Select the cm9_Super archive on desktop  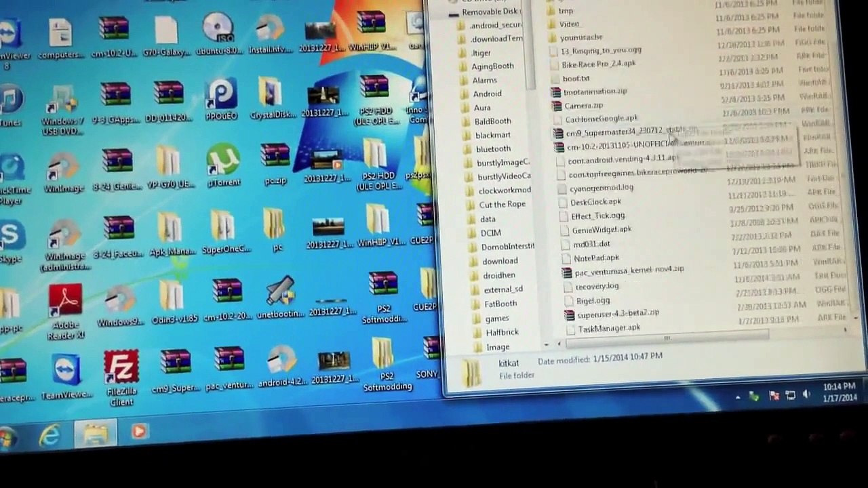[x=175, y=371]
